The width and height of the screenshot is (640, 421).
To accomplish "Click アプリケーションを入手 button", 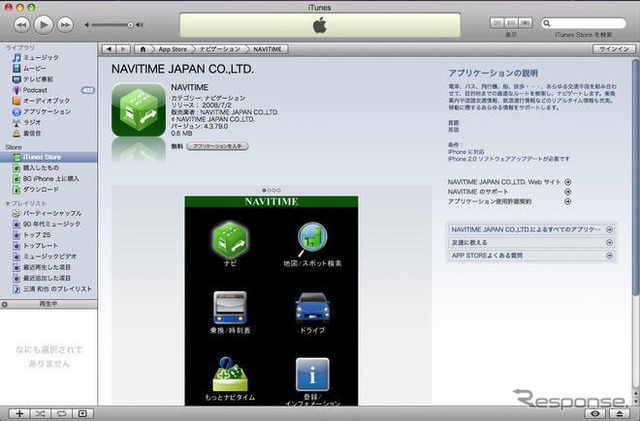I will point(217,146).
